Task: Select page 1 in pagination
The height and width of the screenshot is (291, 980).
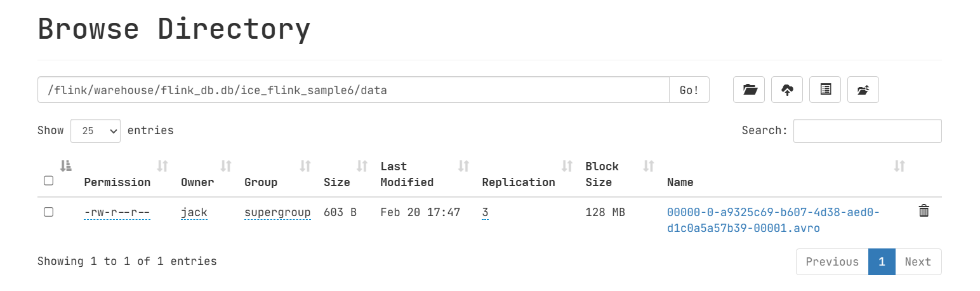Action: pos(882,262)
